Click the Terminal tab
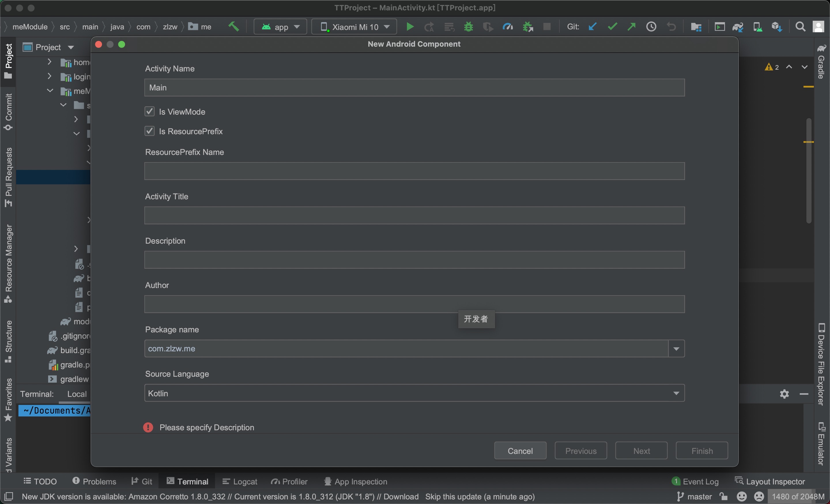 (x=193, y=480)
